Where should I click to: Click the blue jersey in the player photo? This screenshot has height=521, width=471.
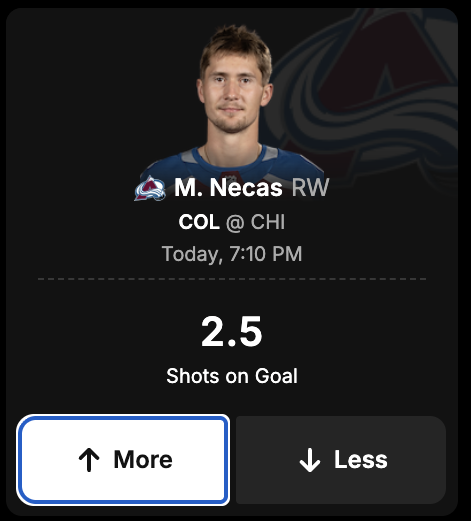[233, 165]
